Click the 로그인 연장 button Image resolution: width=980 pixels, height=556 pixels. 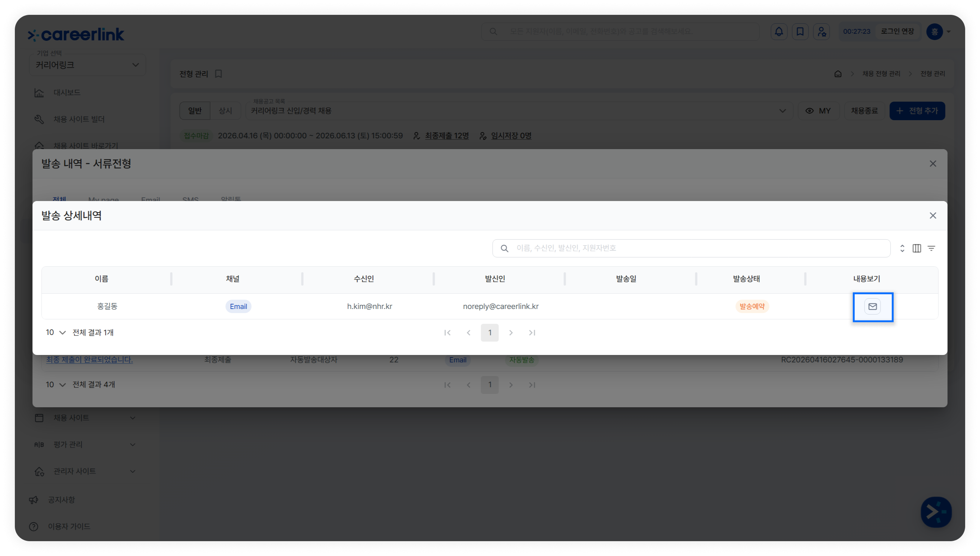click(x=897, y=32)
